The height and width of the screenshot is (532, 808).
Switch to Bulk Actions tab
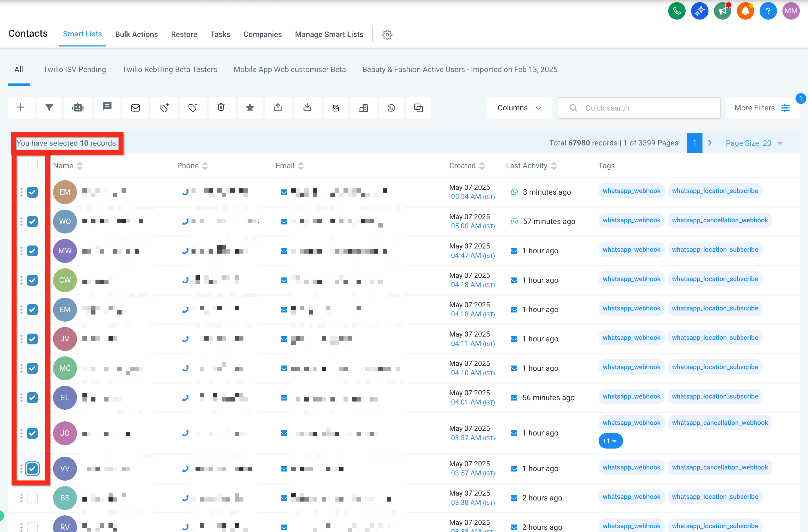tap(137, 34)
